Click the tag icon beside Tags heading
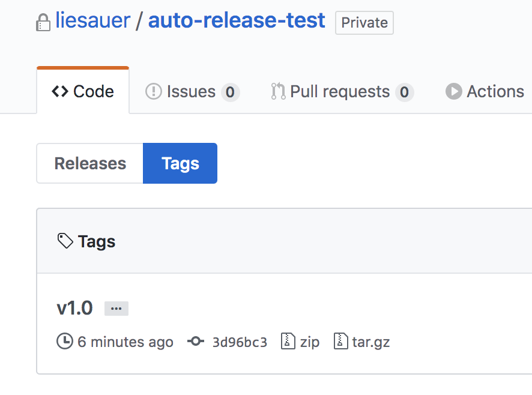The width and height of the screenshot is (532, 395). tap(65, 241)
